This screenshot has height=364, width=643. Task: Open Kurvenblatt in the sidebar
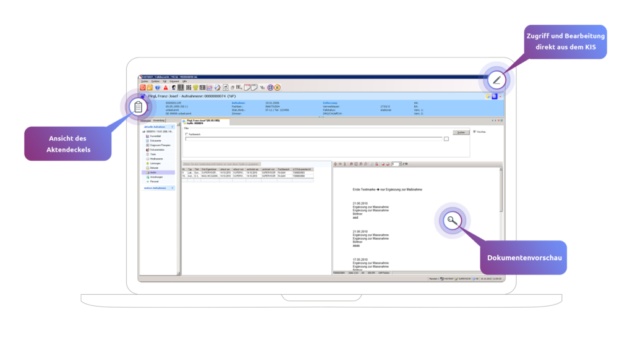tap(155, 136)
